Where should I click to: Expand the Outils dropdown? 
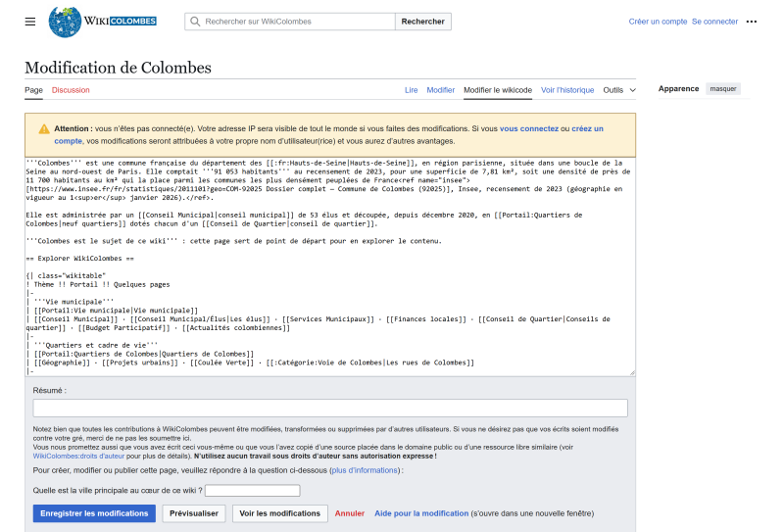coord(619,90)
